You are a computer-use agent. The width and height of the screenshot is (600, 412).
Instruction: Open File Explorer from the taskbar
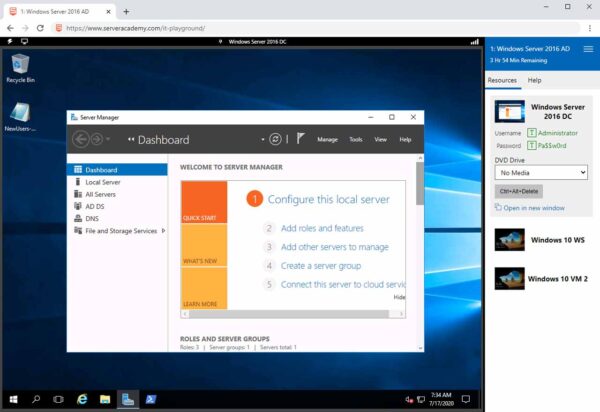105,399
